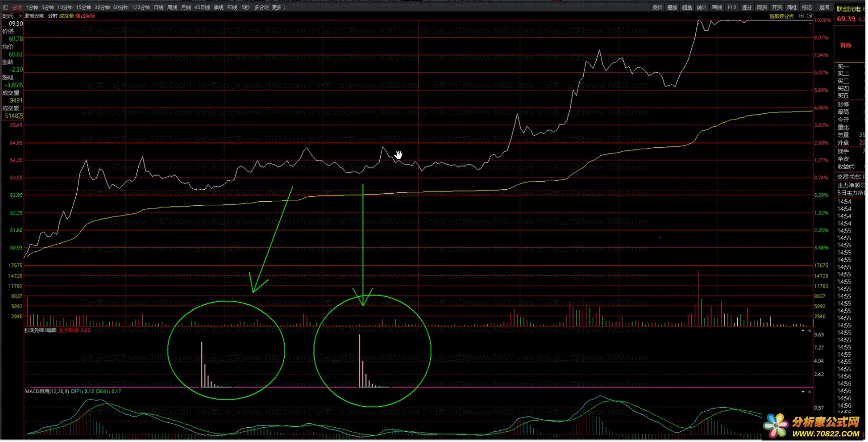Image resolution: width=868 pixels, height=442 pixels.
Task: Click the 竞价 toolbar button
Action: pos(657,8)
